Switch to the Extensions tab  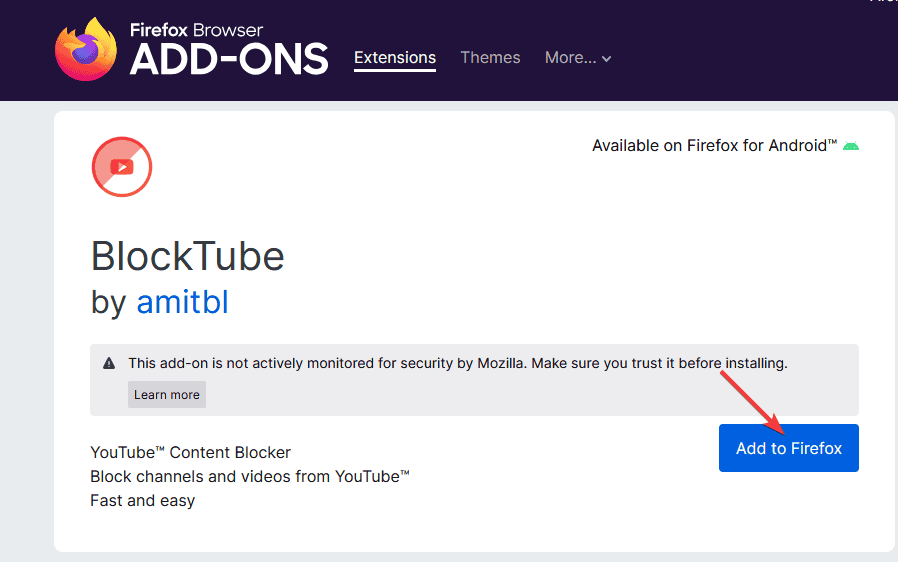point(395,58)
